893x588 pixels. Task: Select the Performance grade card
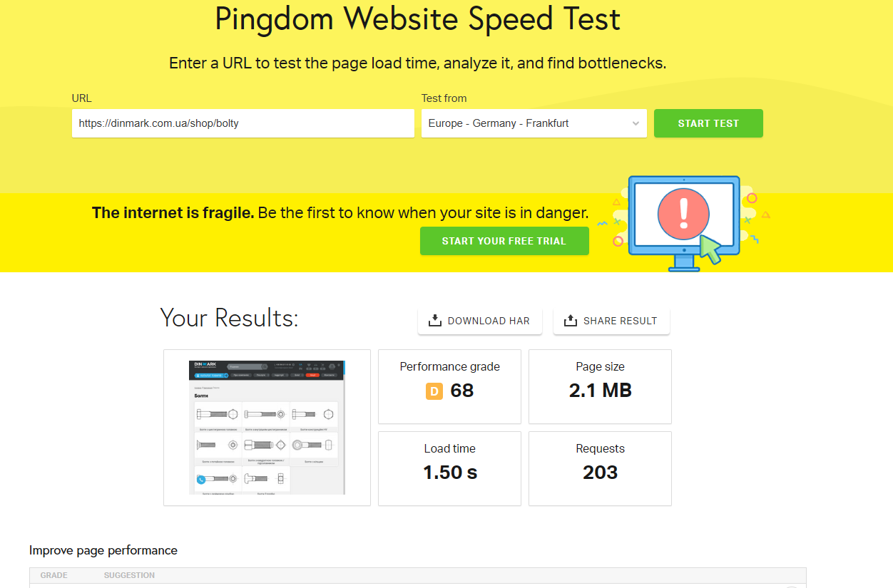[x=449, y=386]
